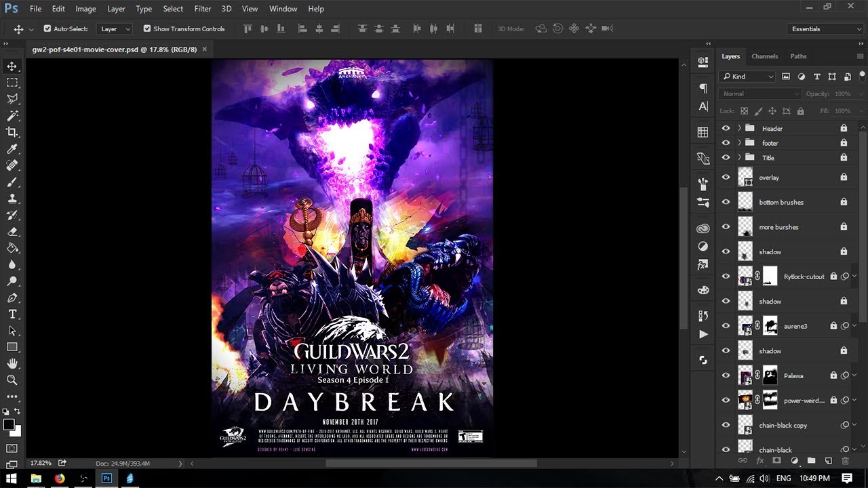Select the Clone Stamp tool
Screen dimensions: 868x488
coord(12,199)
